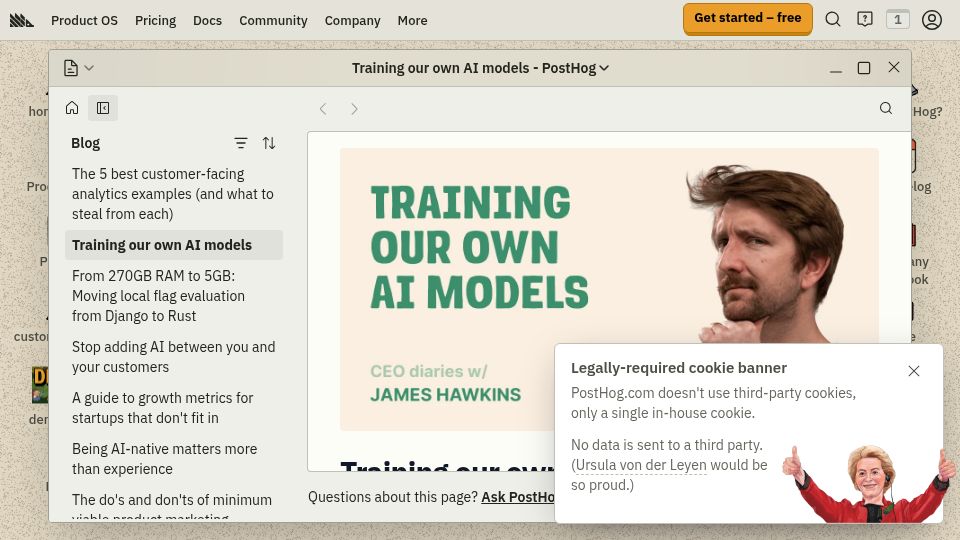This screenshot has height=540, width=960.
Task: Search within the window using magnifier icon
Action: [x=886, y=108]
